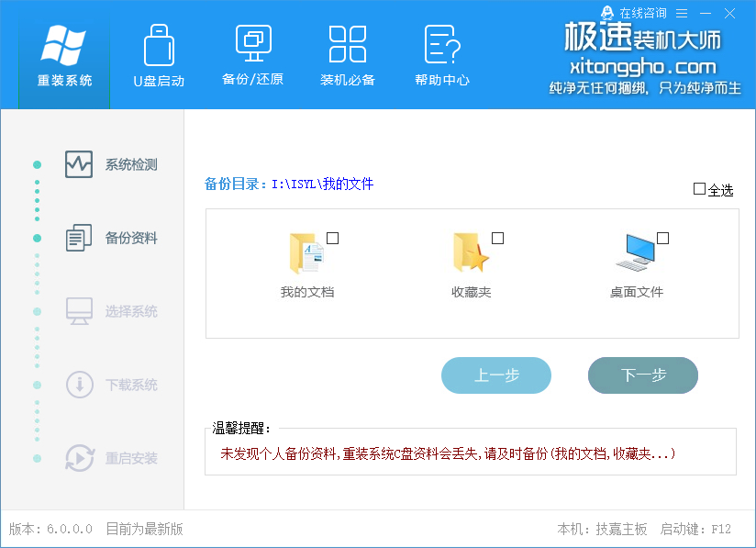This screenshot has height=548, width=756.
Task: Click the 上一步 button
Action: [x=496, y=375]
